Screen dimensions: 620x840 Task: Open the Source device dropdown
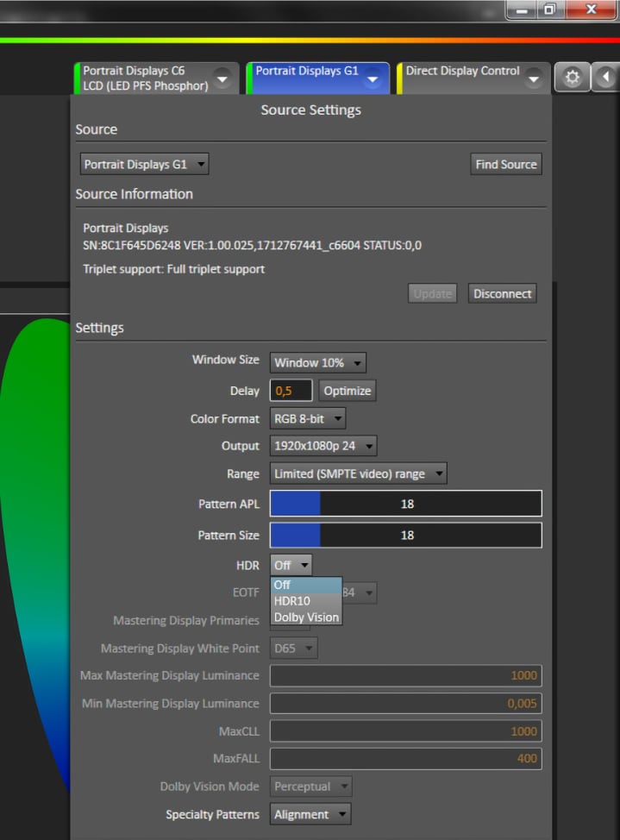click(x=144, y=164)
